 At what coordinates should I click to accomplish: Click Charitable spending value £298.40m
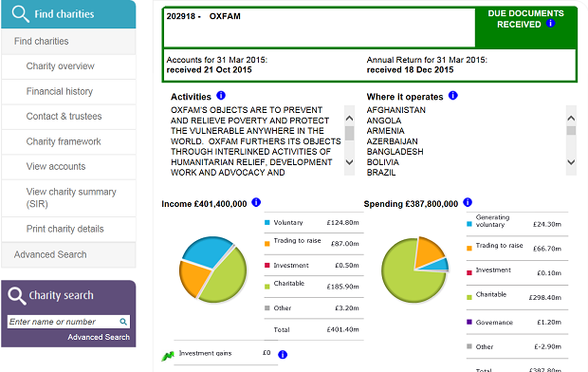pos(545,298)
